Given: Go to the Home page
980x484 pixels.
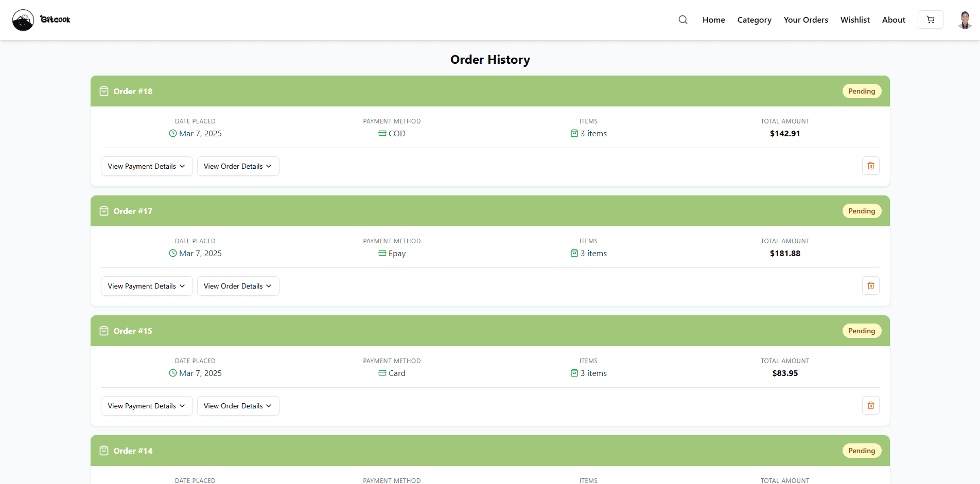Looking at the screenshot, I should (713, 20).
